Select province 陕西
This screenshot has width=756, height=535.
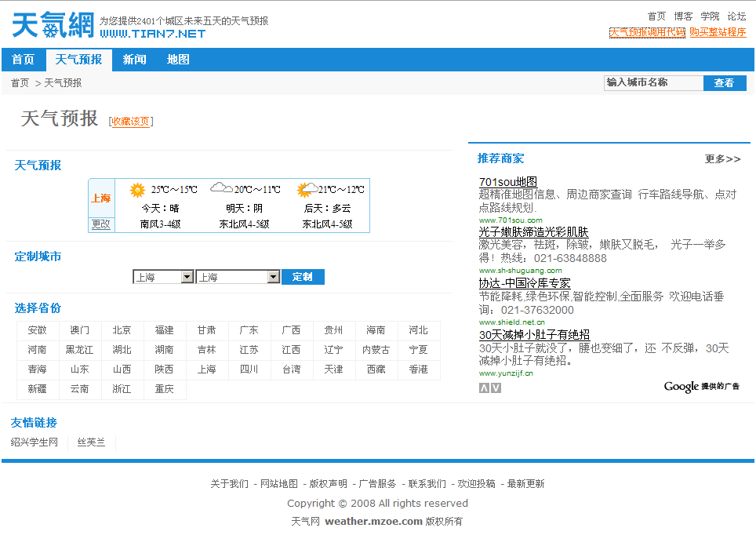coord(165,369)
